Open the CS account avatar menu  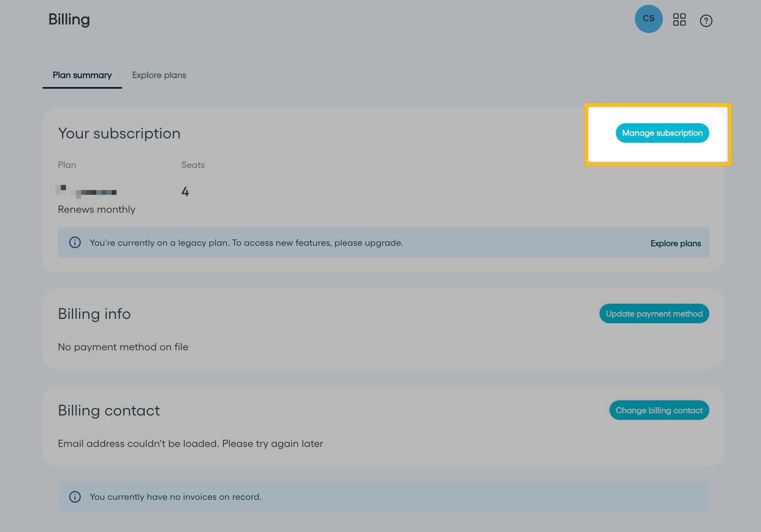(648, 19)
